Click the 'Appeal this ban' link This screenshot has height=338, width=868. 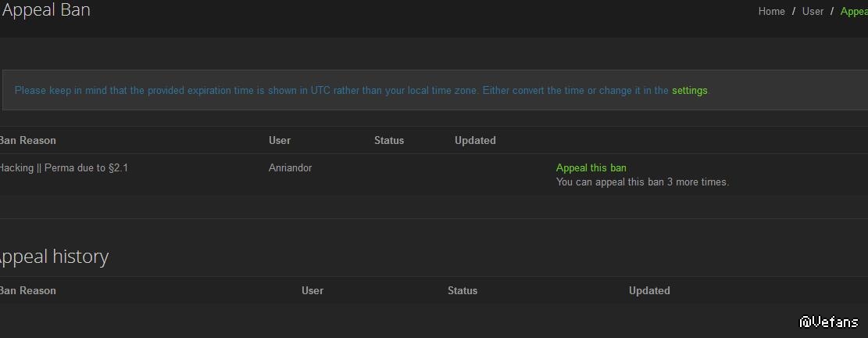pos(591,167)
